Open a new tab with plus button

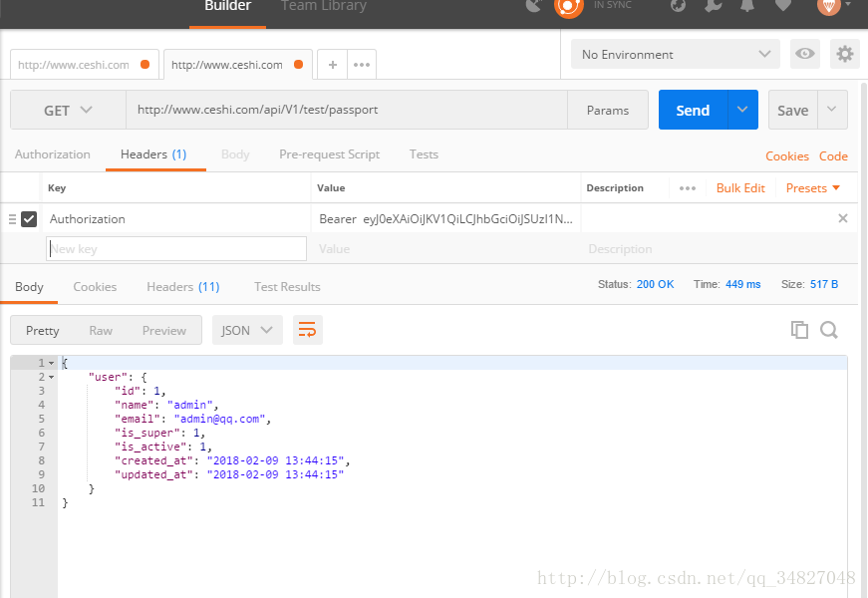[x=332, y=65]
